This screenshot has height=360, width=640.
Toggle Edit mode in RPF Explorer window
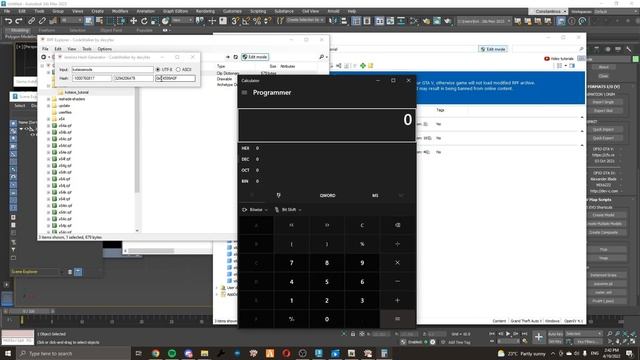(x=255, y=57)
